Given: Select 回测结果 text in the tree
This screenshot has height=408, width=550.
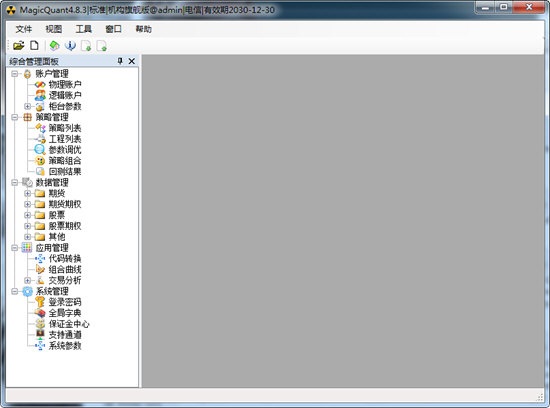Looking at the screenshot, I should pos(65,172).
